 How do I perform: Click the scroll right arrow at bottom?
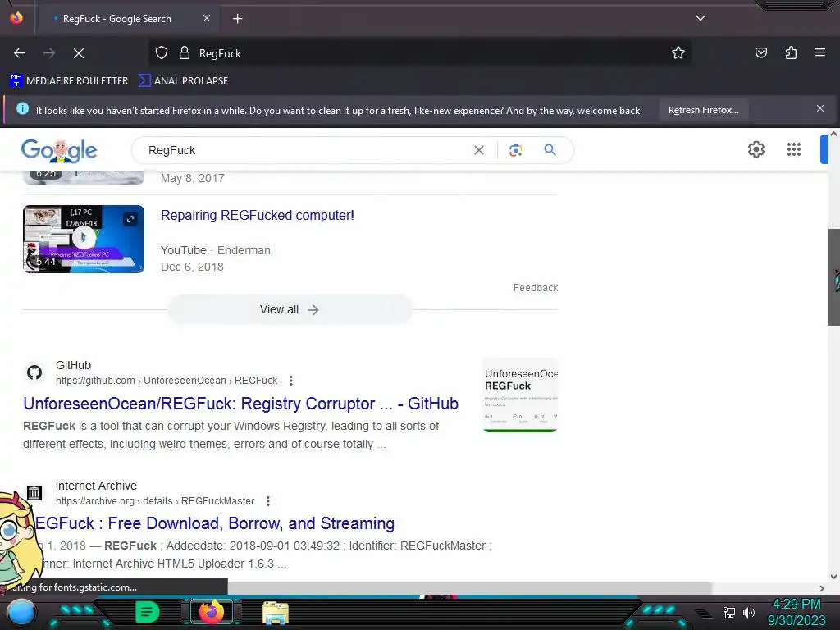tap(822, 588)
